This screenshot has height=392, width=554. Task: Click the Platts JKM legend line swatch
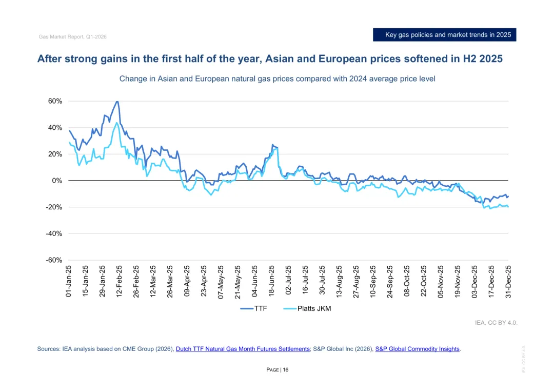(x=290, y=308)
